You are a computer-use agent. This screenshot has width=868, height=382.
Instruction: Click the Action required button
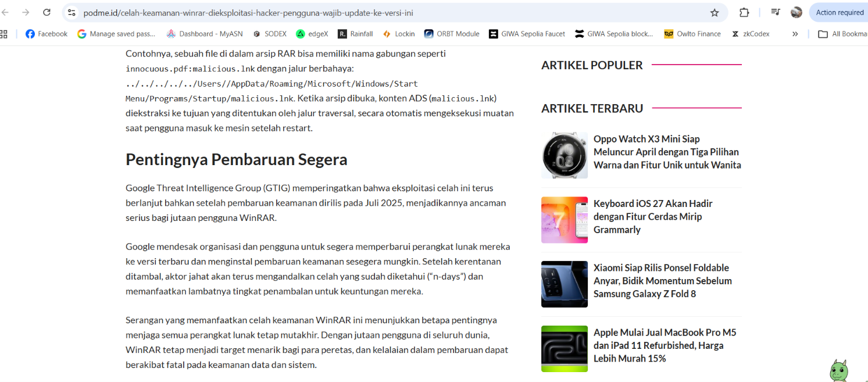[839, 12]
